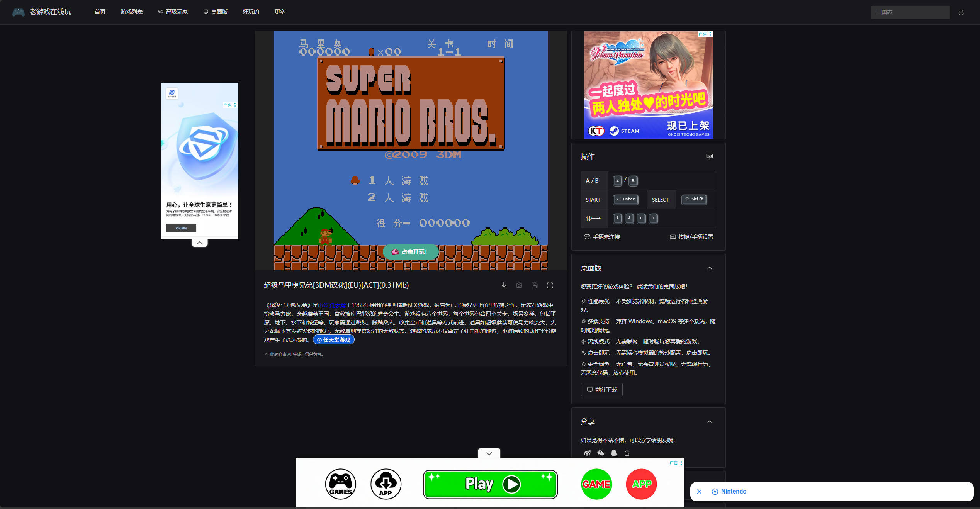The width and height of the screenshot is (980, 509).
Task: Open 更多 menu in navigation
Action: tap(280, 12)
